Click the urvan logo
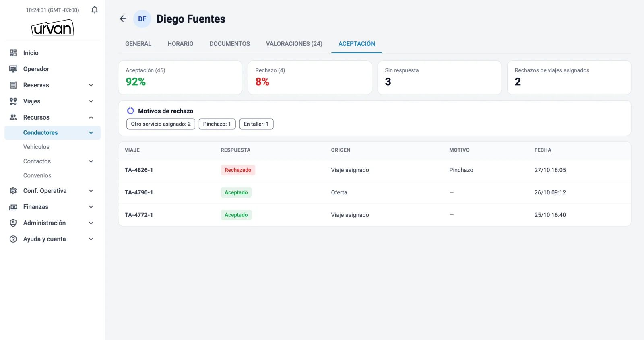This screenshot has height=340, width=644. coord(53,28)
